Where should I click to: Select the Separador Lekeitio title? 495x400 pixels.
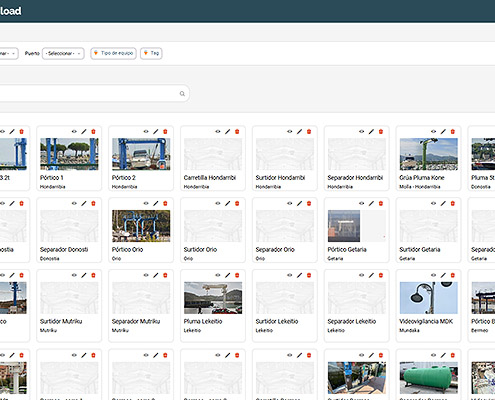point(352,321)
